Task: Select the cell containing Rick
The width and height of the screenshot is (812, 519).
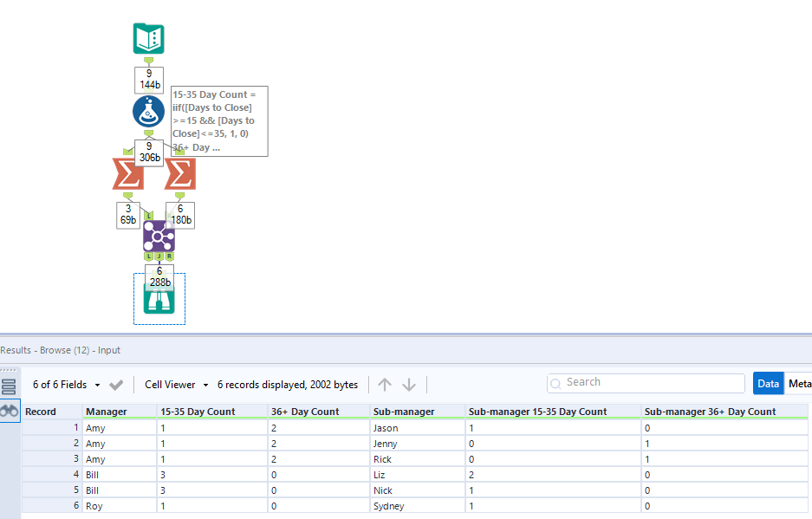Action: pos(418,459)
